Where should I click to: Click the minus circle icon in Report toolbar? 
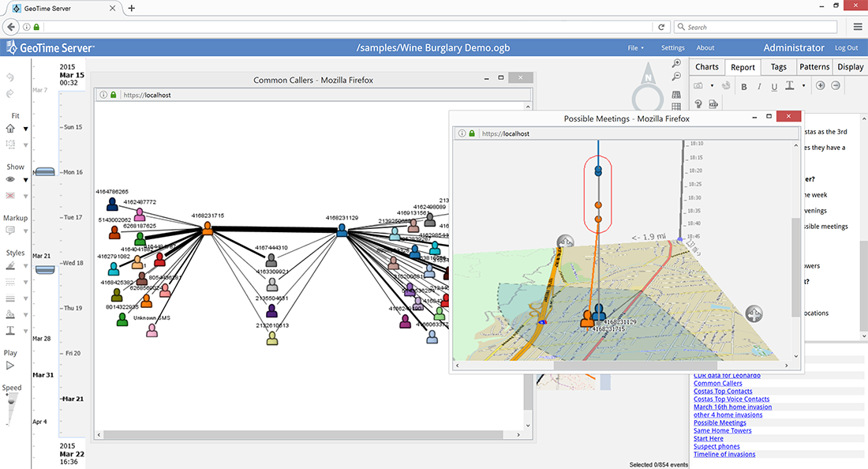click(x=836, y=85)
